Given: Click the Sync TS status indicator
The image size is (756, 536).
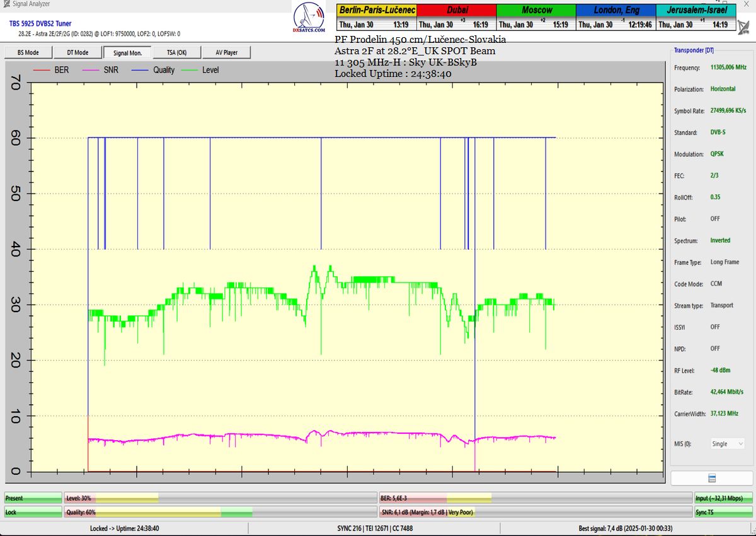Looking at the screenshot, I should [723, 513].
